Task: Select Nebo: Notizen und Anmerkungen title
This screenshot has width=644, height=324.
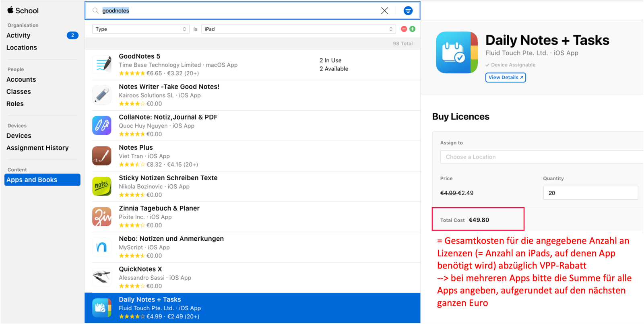Action: click(171, 239)
